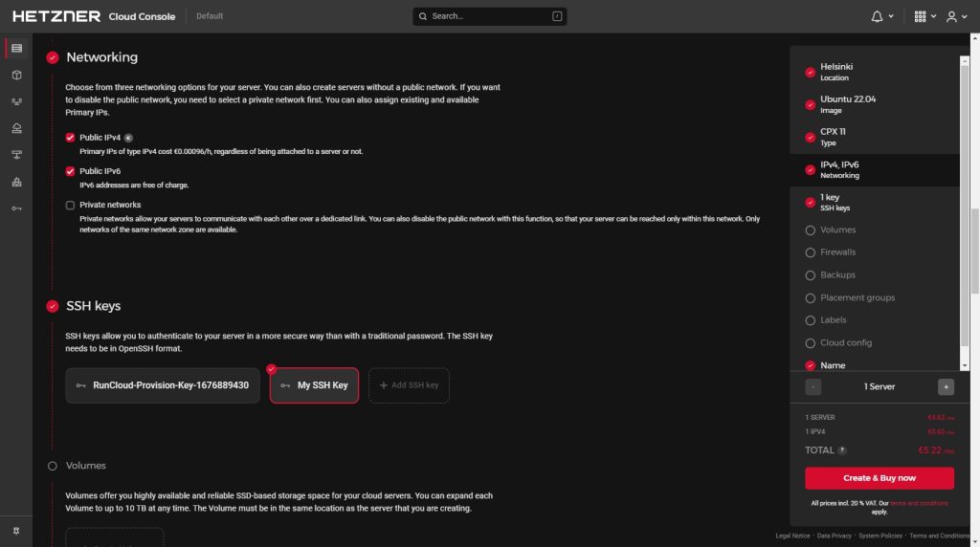The height and width of the screenshot is (547, 980).
Task: Open the Volumes cube icon in sidebar
Action: [16, 75]
